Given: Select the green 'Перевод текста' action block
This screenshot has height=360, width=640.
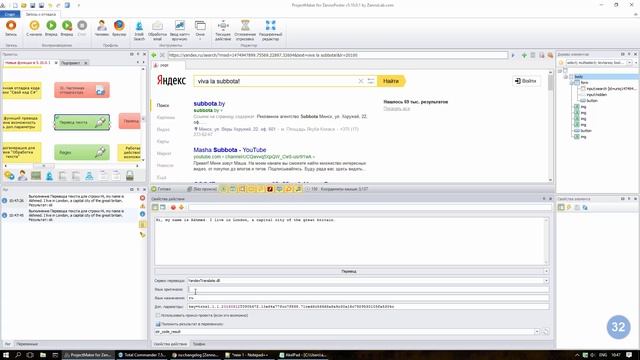Looking at the screenshot, I should coord(82,122).
